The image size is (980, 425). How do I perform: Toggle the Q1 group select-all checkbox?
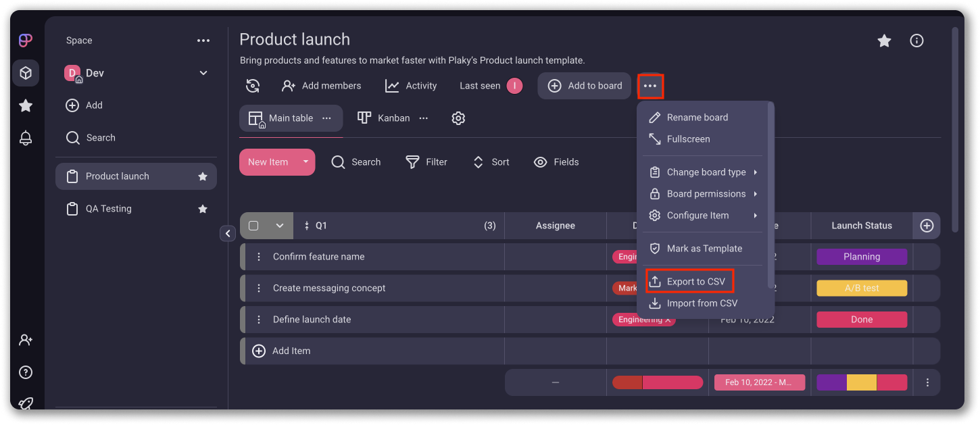[253, 226]
